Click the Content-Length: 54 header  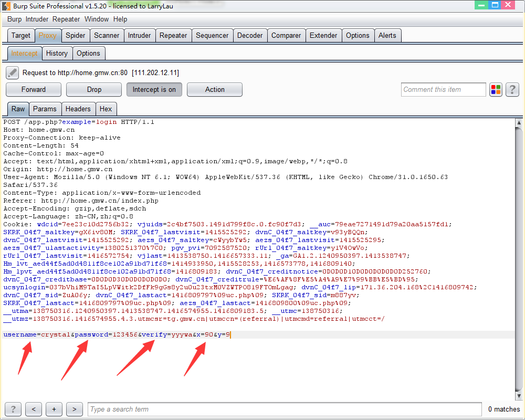41,146
